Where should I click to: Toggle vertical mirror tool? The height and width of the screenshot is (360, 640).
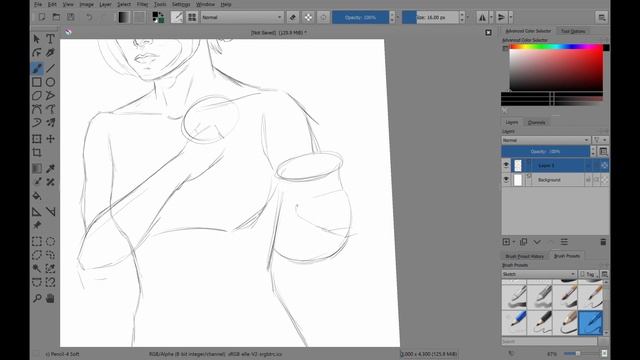tap(501, 17)
